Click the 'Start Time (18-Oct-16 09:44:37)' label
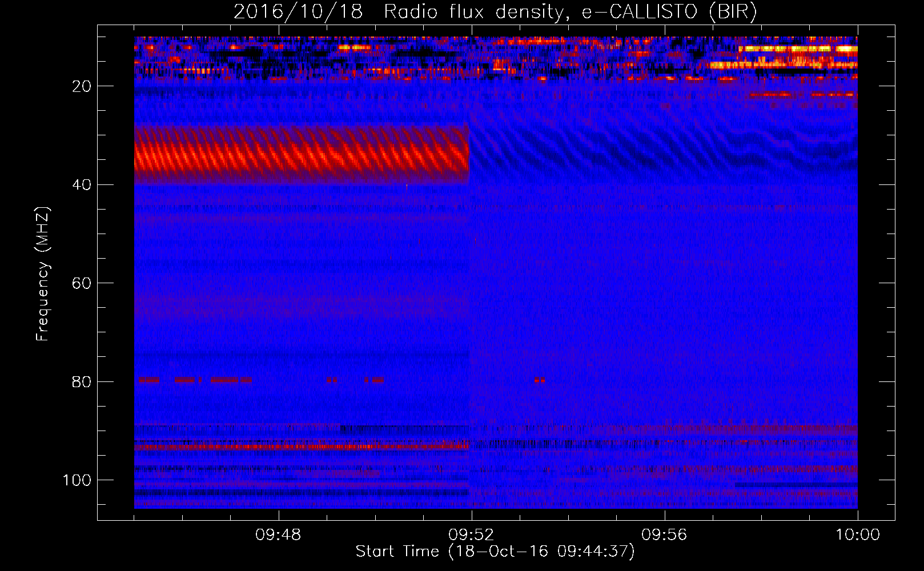This screenshot has height=571, width=924. 495,552
